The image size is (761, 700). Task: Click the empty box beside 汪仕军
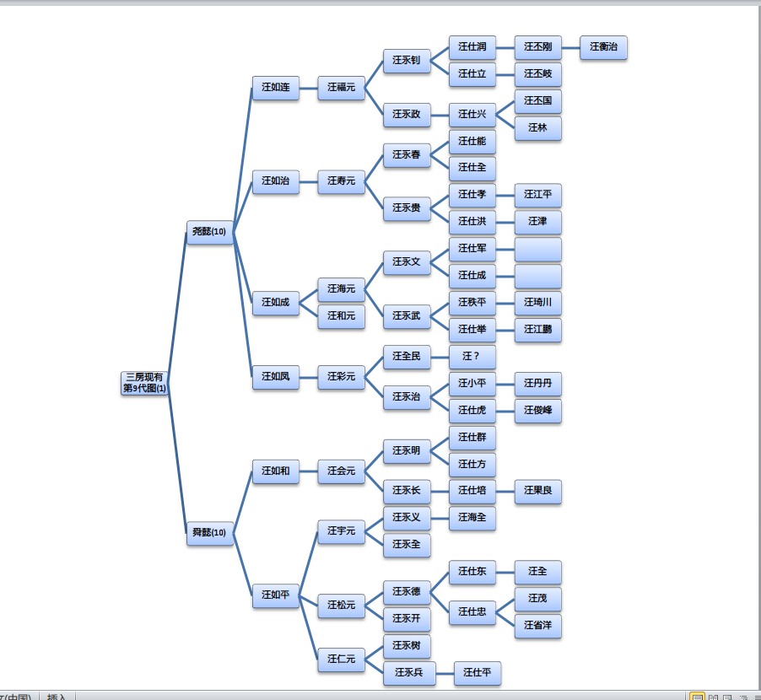point(537,250)
